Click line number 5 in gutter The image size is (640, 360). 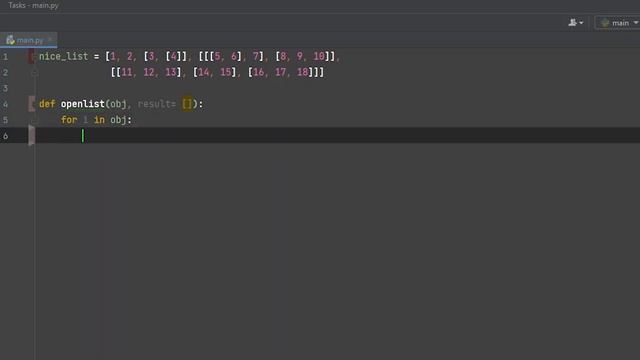(x=5, y=120)
